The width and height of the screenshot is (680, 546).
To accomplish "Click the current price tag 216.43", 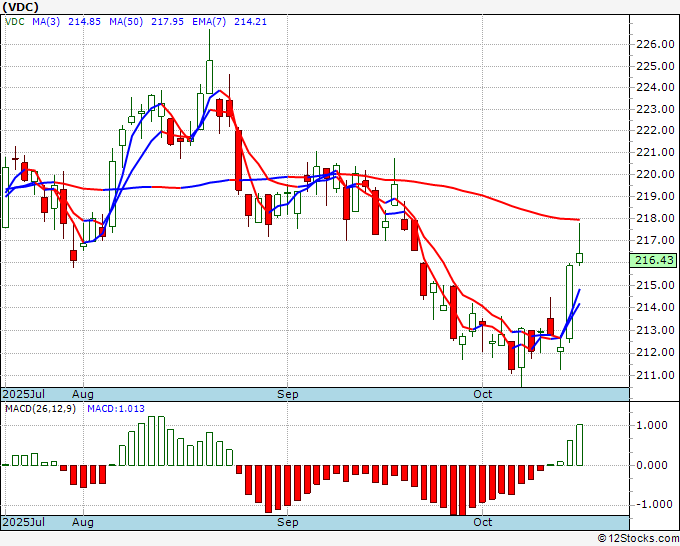I will pos(653,260).
